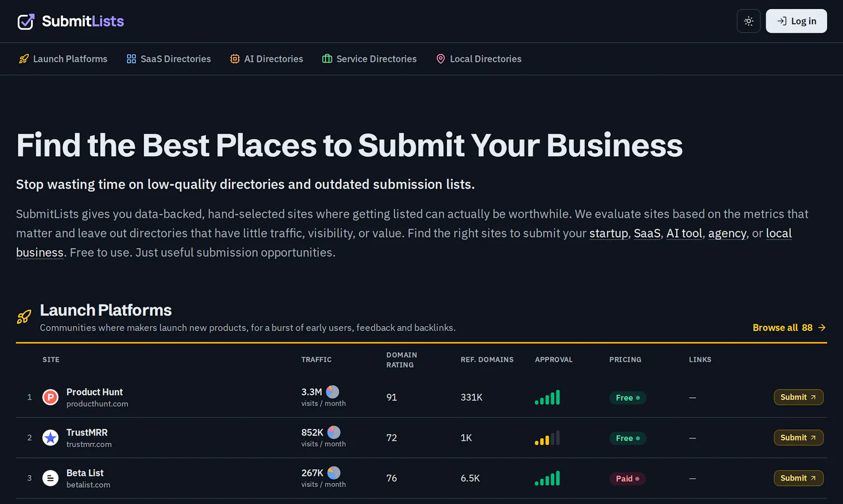Click the 331K referring domains value
Image resolution: width=843 pixels, height=504 pixels.
click(x=472, y=398)
